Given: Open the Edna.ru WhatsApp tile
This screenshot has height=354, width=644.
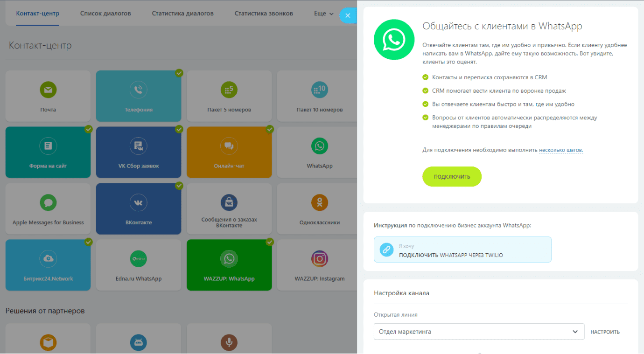Looking at the screenshot, I should [x=139, y=265].
